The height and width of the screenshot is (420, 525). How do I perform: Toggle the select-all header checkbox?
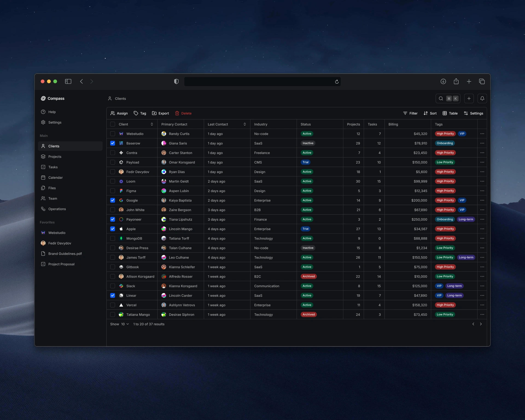[113, 124]
